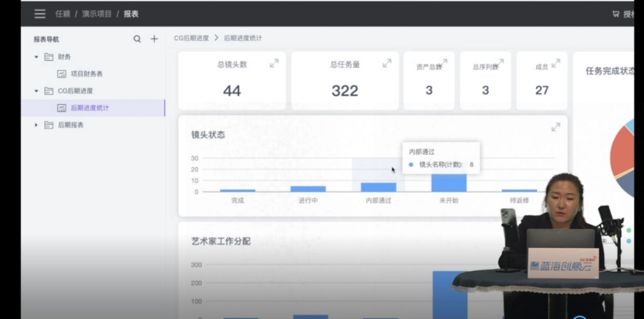The height and width of the screenshot is (319, 644).
Task: Click chart icon beside 后期进度统计
Action: coord(61,108)
